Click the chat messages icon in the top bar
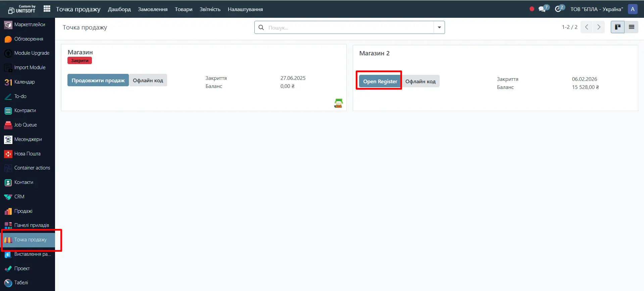The image size is (644, 291). pyautogui.click(x=542, y=9)
